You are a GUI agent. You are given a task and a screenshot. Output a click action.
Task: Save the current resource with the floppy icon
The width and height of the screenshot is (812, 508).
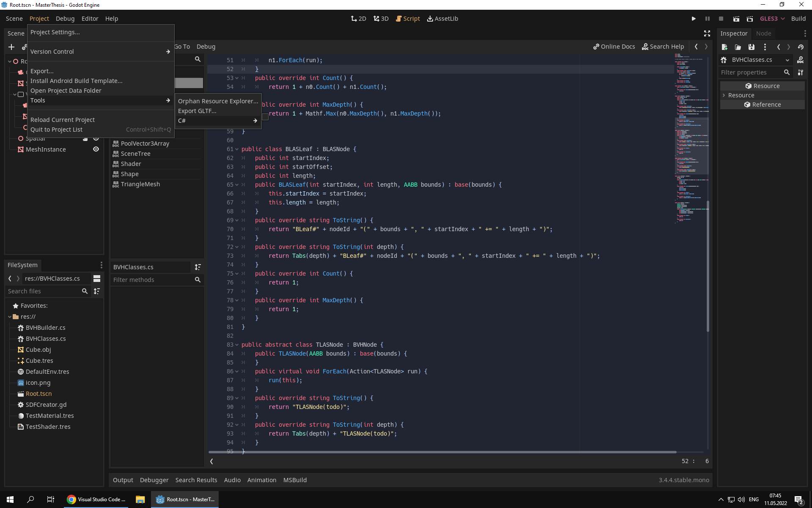click(751, 47)
